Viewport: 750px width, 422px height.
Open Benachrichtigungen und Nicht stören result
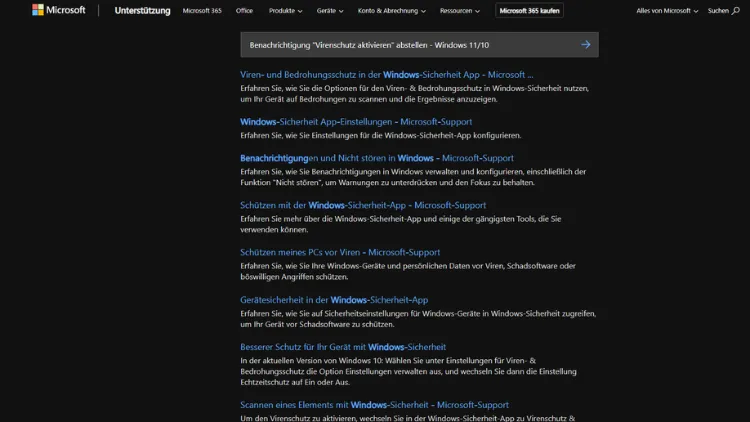(376, 158)
